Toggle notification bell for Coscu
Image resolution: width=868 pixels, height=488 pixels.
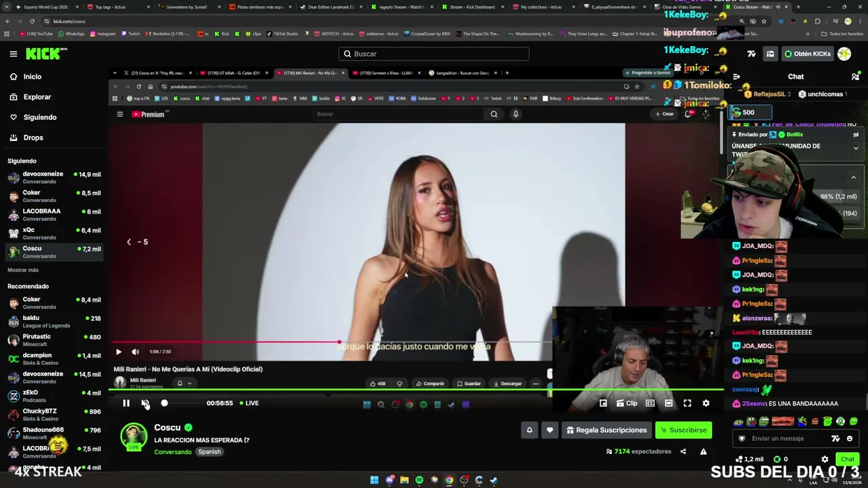pos(530,430)
